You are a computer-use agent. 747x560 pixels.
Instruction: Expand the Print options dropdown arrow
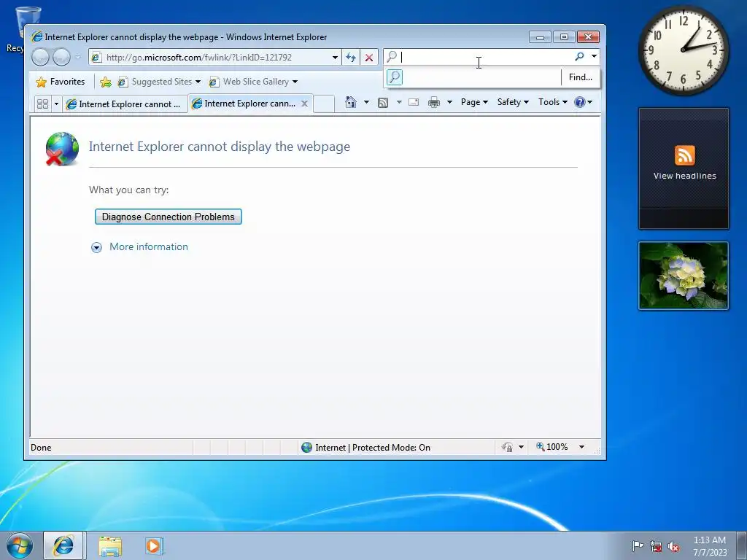(449, 102)
